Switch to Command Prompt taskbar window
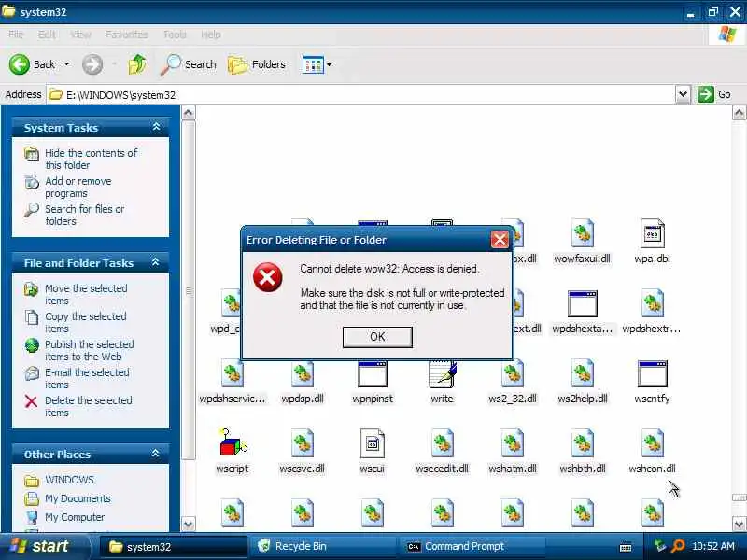This screenshot has height=560, width=747. click(x=473, y=546)
